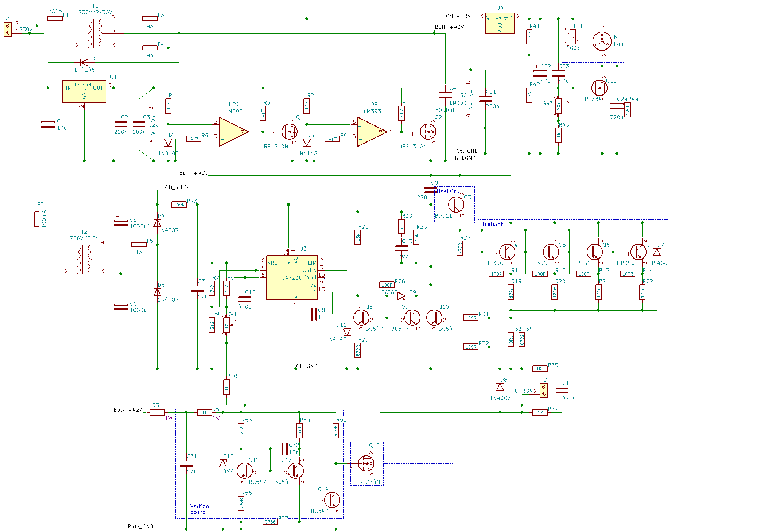Viewport: 780px width, 532px height.
Task: Select diode D1 1N4148 symbol
Action: (x=84, y=62)
